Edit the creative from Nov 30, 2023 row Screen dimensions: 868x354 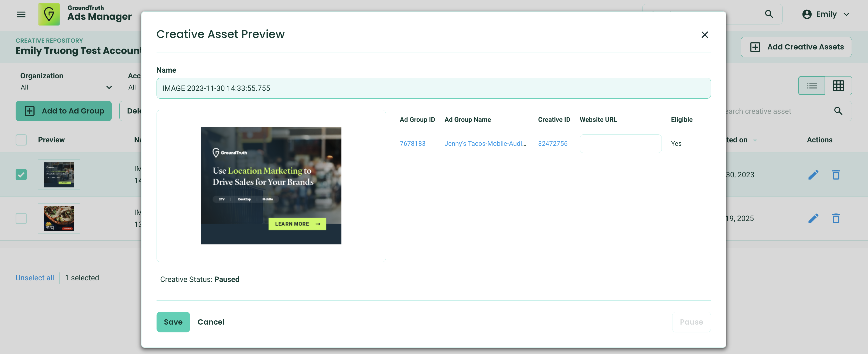click(814, 175)
